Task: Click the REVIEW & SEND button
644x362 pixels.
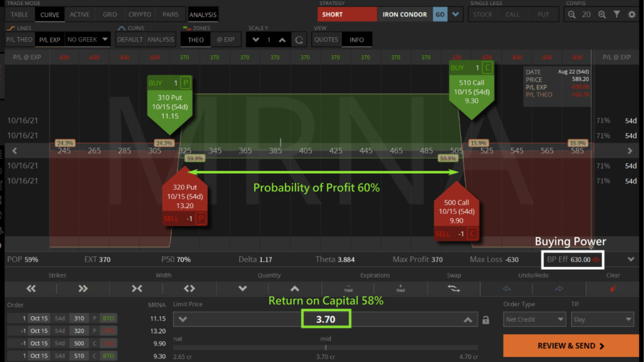Action: tap(571, 346)
